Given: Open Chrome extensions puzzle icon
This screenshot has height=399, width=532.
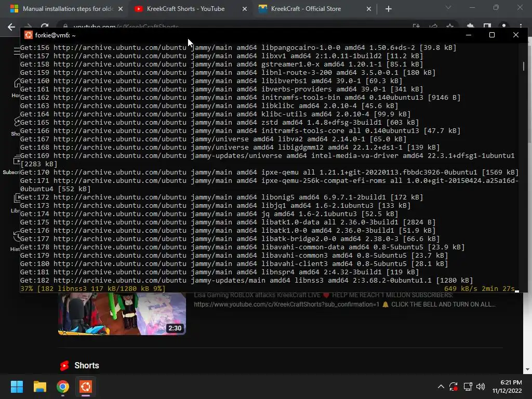Looking at the screenshot, I should (x=470, y=26).
